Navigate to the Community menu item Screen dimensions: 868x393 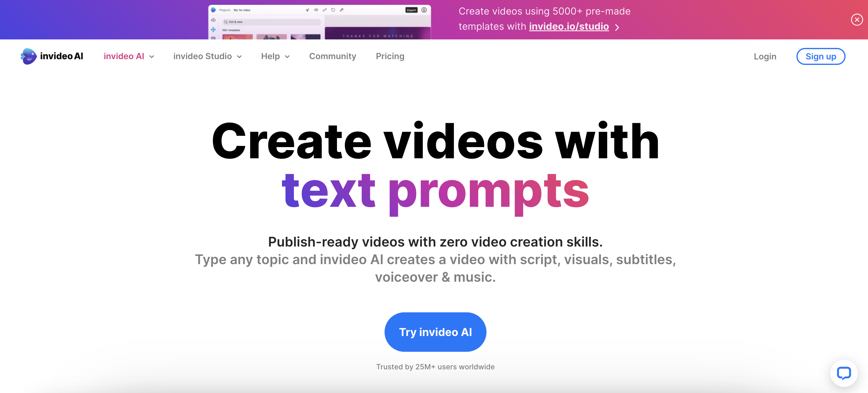333,56
